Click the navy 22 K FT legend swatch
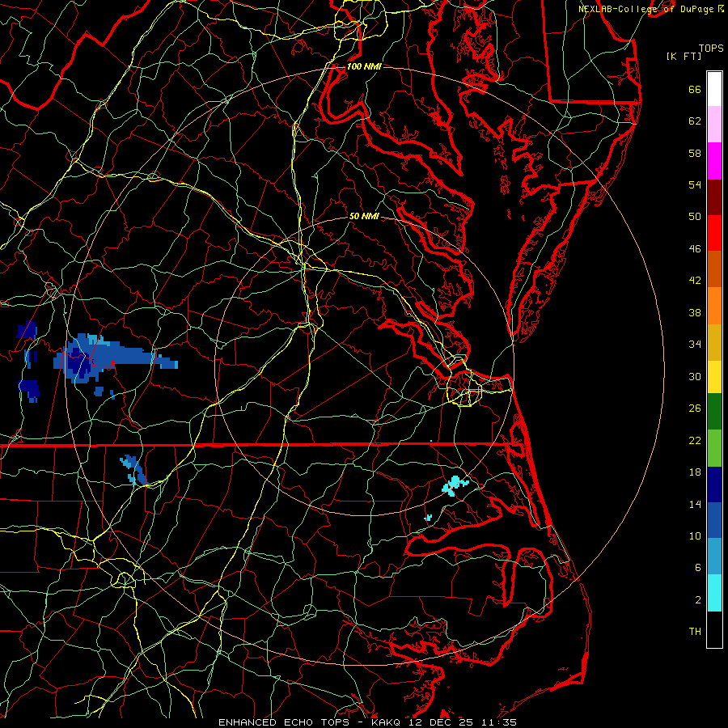Screen dimensions: 728x728 pos(714,485)
